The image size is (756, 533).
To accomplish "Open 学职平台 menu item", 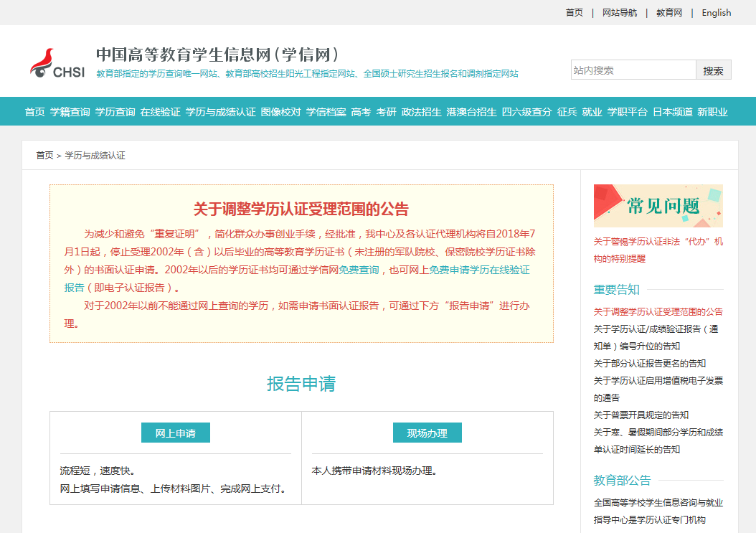I will [628, 112].
